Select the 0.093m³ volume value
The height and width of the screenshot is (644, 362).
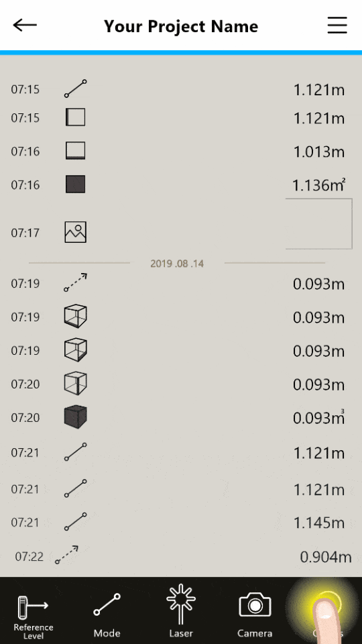click(x=318, y=418)
